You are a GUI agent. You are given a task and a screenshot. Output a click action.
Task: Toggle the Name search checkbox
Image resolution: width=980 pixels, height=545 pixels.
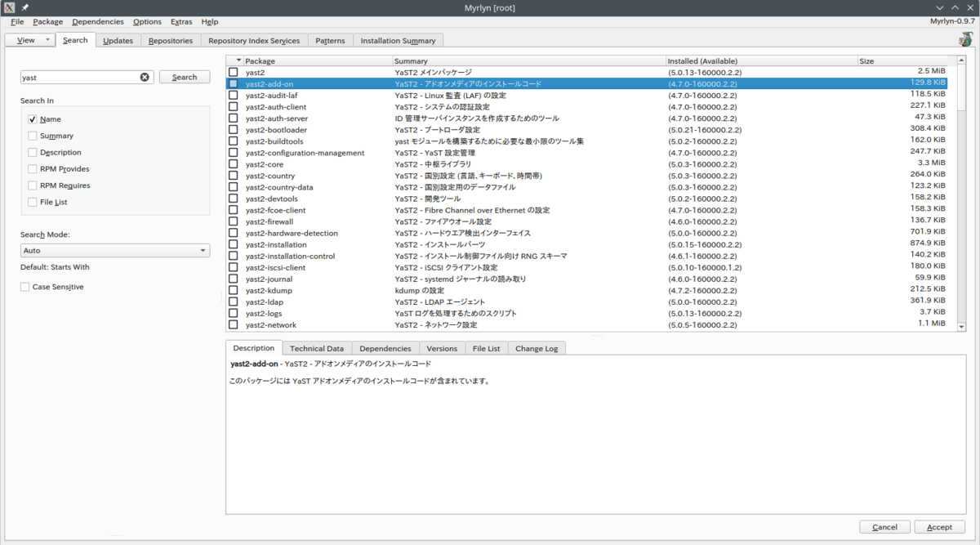pos(33,119)
